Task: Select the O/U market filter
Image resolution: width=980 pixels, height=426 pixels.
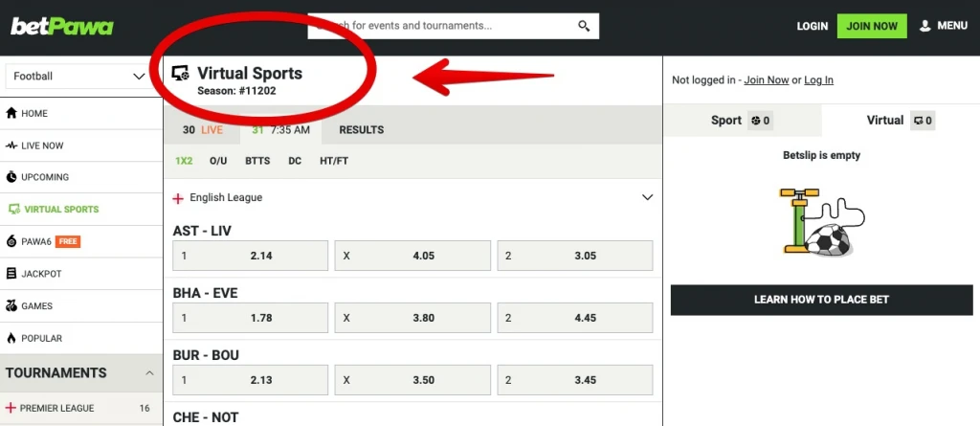Action: [218, 161]
